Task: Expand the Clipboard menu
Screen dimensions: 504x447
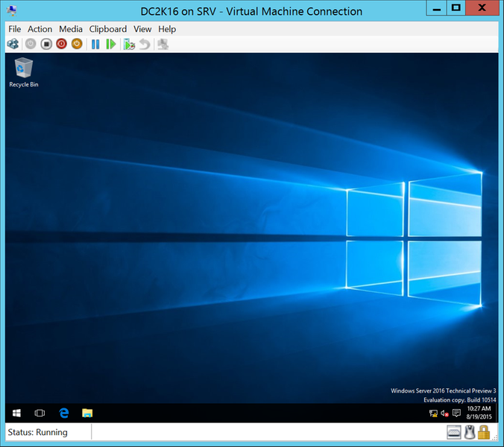Action: 108,29
